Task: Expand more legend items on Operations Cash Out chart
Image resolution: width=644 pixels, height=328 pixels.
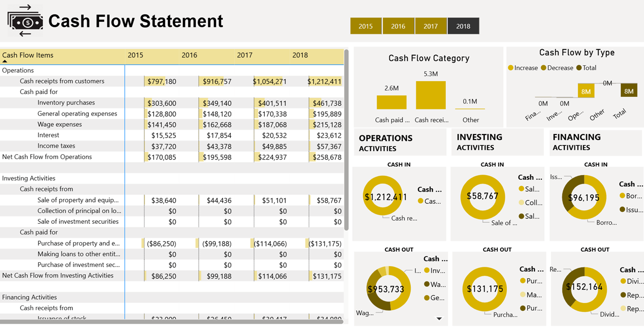Action: [x=439, y=318]
